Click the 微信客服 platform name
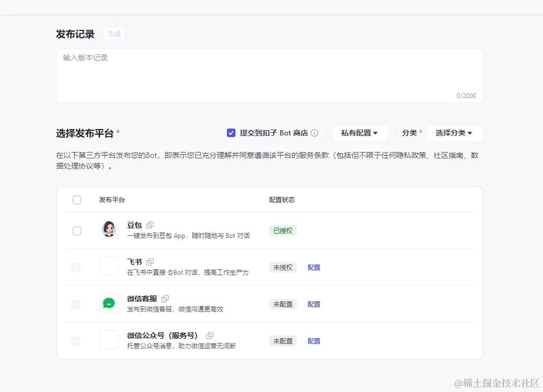The height and width of the screenshot is (392, 543). pyautogui.click(x=142, y=299)
